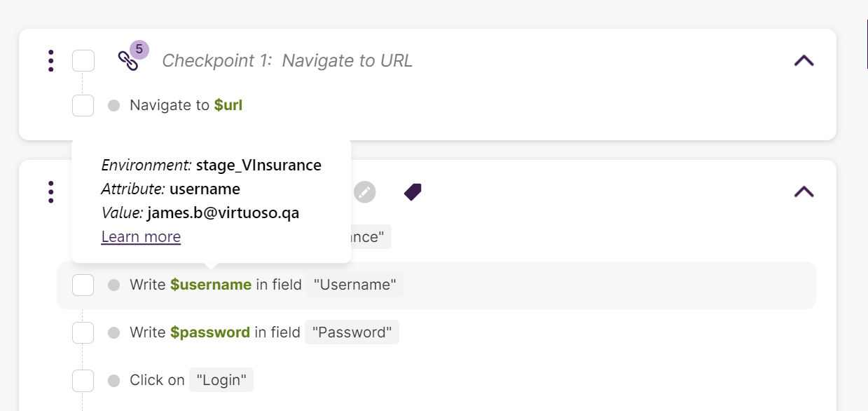
Task: Click status dot beside Click on Login
Action: tap(113, 381)
